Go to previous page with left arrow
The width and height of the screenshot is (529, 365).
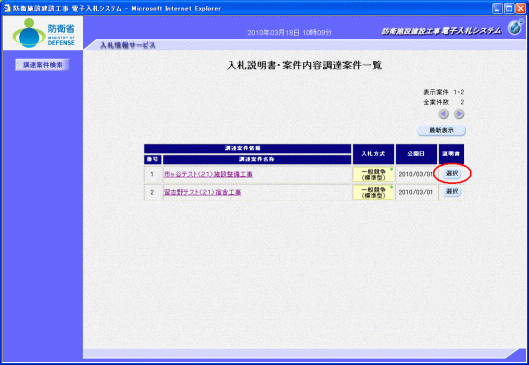coord(443,114)
